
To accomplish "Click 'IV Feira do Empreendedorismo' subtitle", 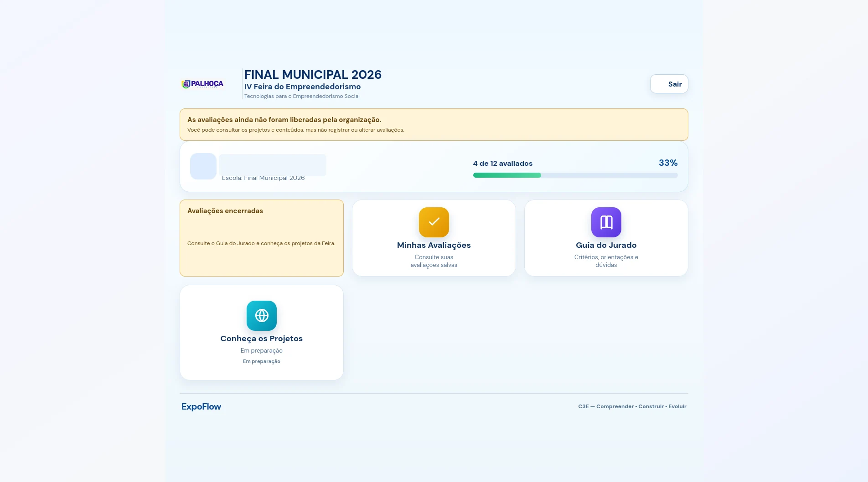I will point(302,87).
